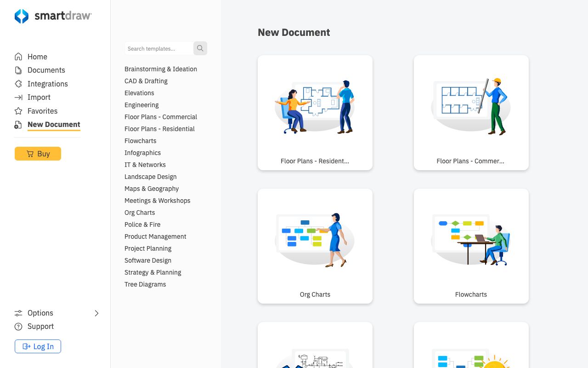Choose Product Management category

[x=155, y=236]
